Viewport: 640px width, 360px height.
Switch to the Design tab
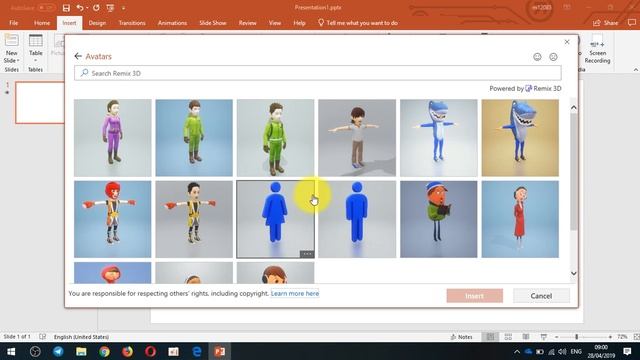tap(97, 23)
